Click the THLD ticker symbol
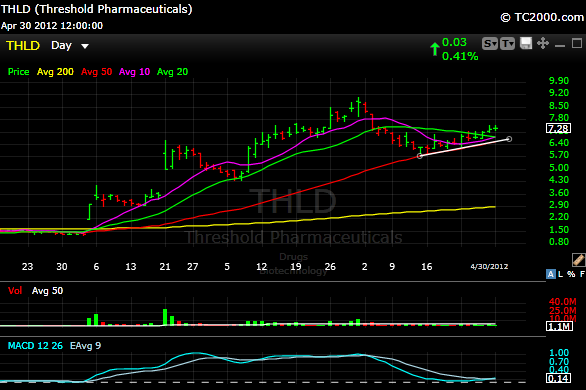The image size is (586, 390). tap(23, 46)
